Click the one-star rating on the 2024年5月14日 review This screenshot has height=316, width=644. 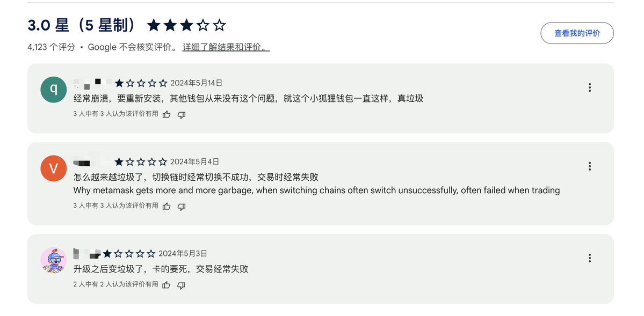click(141, 83)
